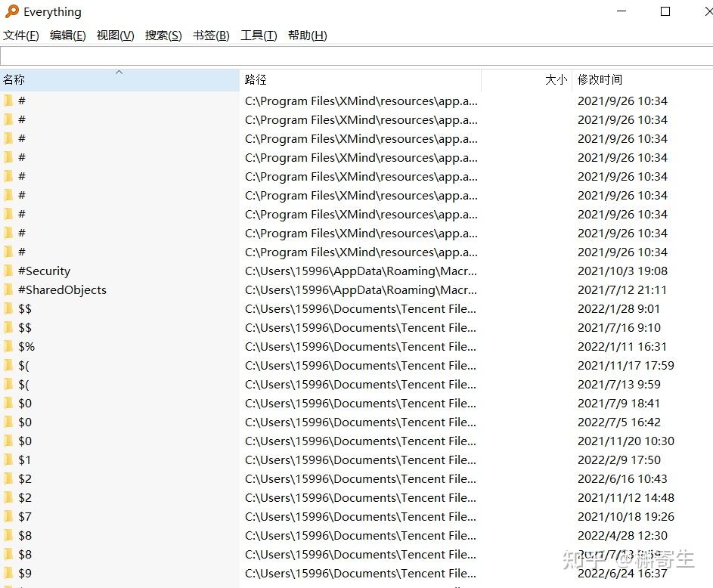Click the date 2021/7/9 18:41
713x588 pixels.
click(618, 404)
